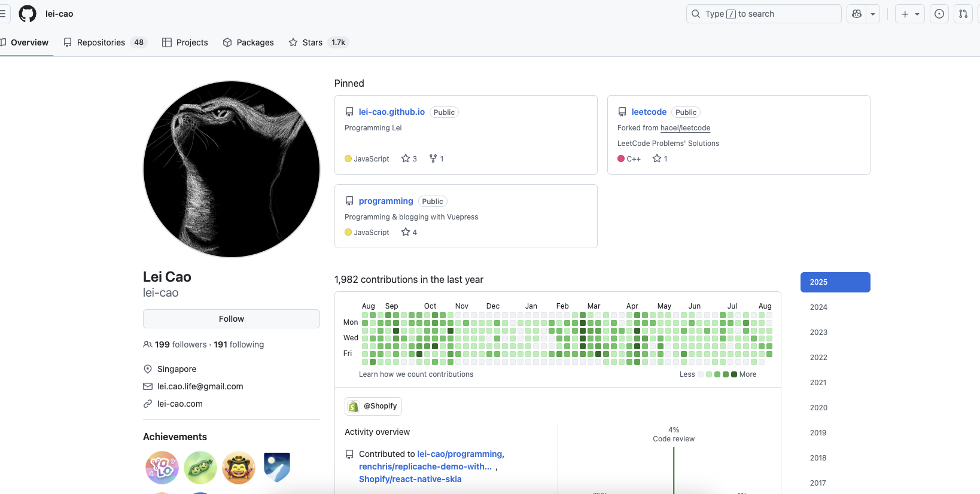View stargazers of the programming repo
This screenshot has width=980, height=494.
point(409,232)
